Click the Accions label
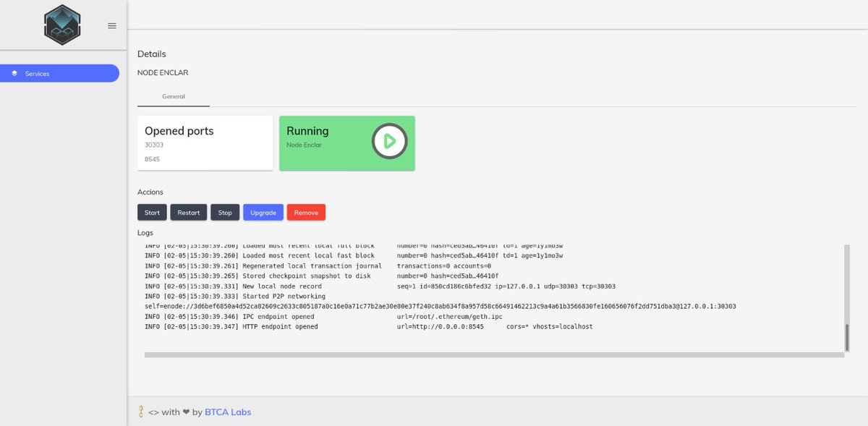This screenshot has width=868, height=426. (x=150, y=192)
